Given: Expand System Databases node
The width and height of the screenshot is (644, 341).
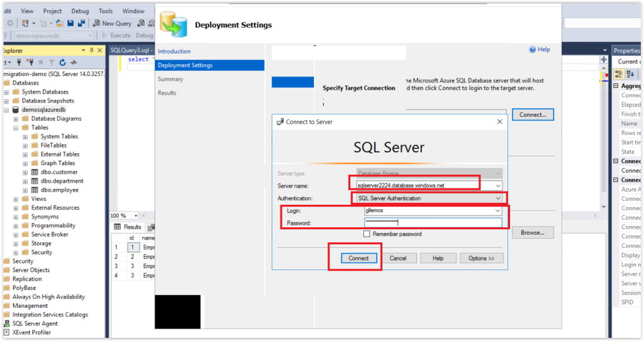Looking at the screenshot, I should (6, 92).
